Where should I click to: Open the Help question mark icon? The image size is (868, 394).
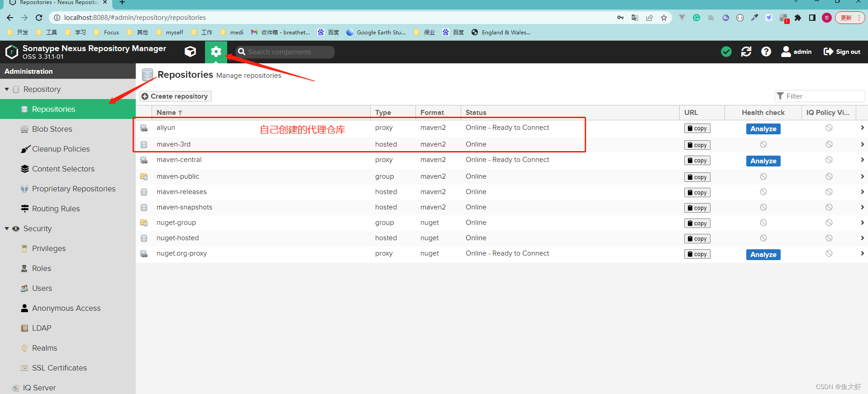(x=766, y=52)
